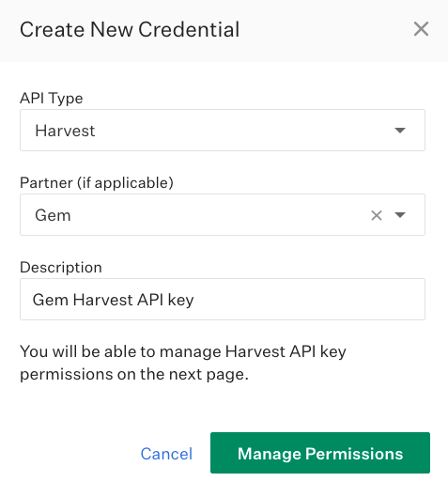448x497 pixels.
Task: Click the Manage Permissions button
Action: tap(320, 453)
